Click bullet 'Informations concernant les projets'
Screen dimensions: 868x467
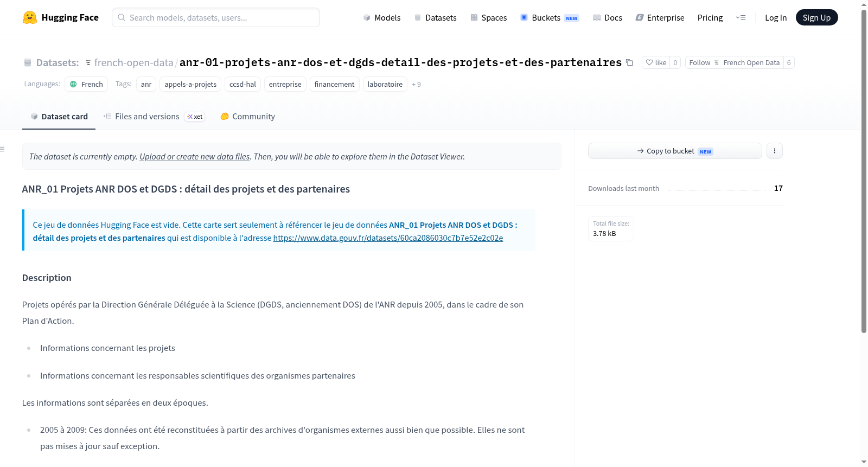(x=107, y=348)
